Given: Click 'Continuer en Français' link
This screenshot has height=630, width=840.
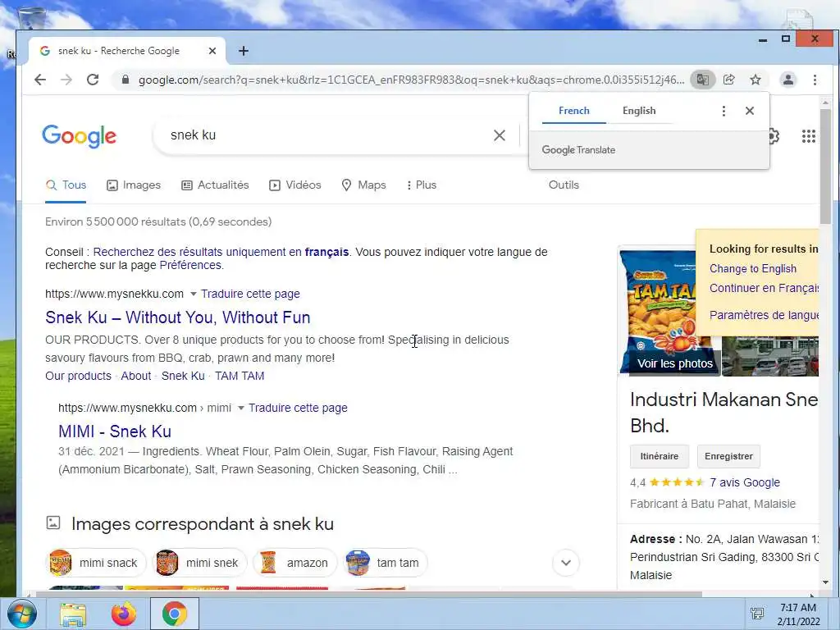Looking at the screenshot, I should (x=764, y=288).
